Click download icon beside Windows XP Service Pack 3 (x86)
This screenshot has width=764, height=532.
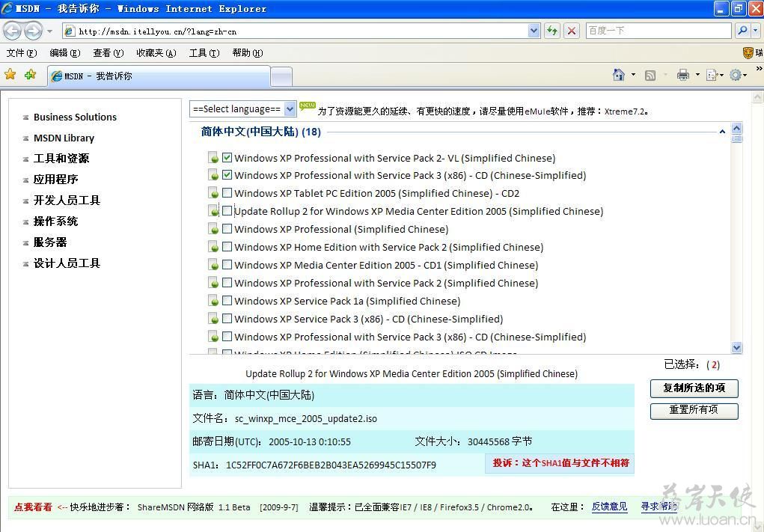(x=213, y=319)
